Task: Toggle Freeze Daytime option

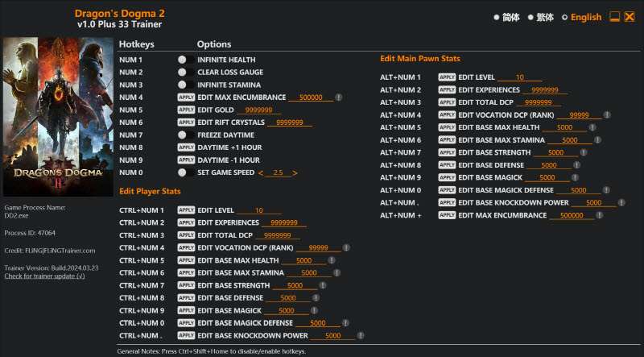Action: (x=182, y=135)
